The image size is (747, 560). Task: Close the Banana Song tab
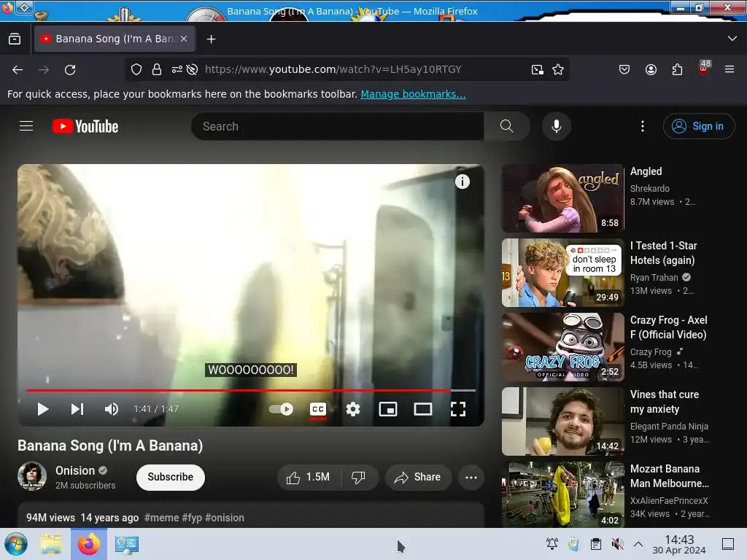pyautogui.click(x=184, y=39)
